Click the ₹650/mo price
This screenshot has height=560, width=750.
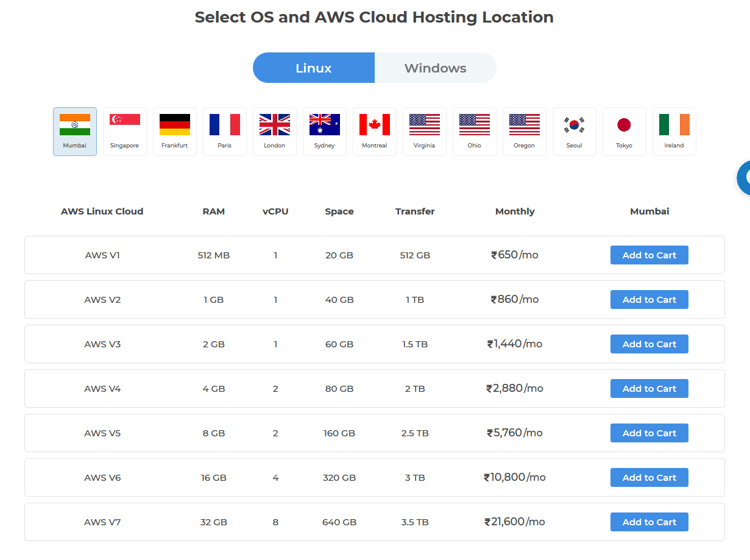click(515, 255)
